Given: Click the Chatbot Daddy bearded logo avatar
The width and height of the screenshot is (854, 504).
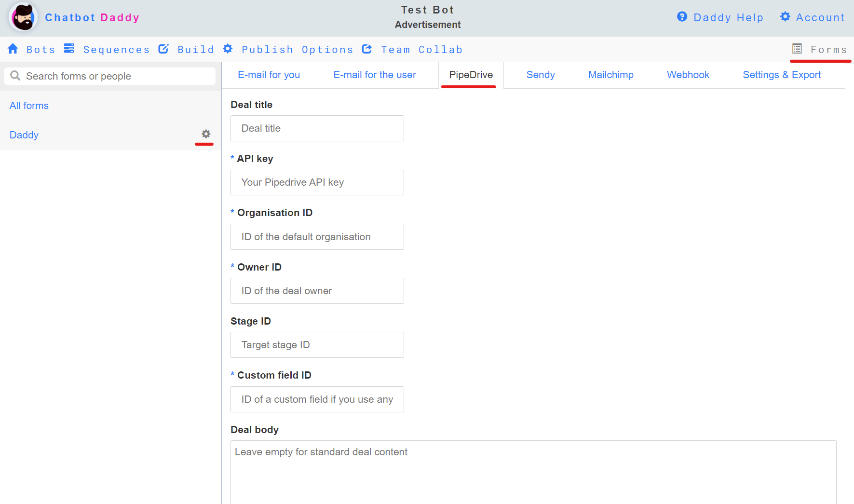Looking at the screenshot, I should (x=23, y=17).
